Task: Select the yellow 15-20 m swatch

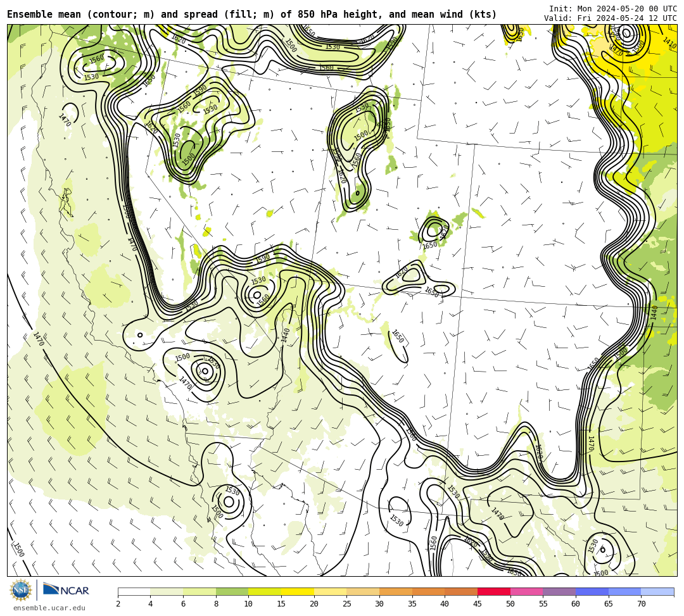Action: point(298,591)
